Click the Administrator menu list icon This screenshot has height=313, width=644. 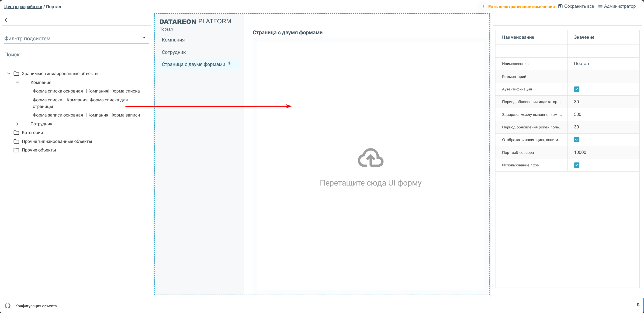click(x=600, y=6)
